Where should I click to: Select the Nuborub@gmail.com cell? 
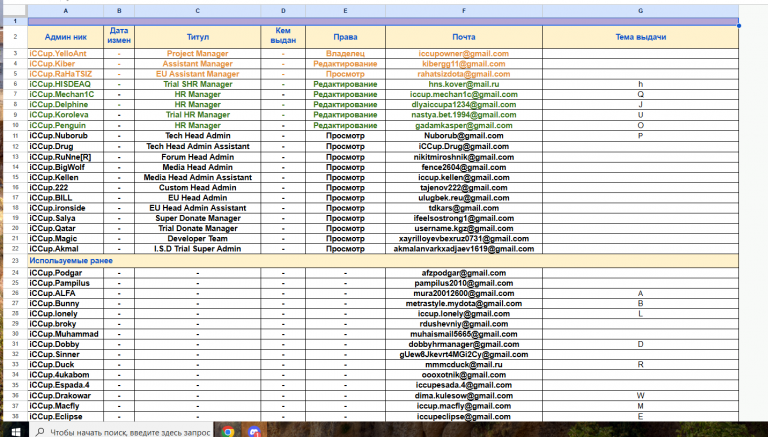(464, 136)
